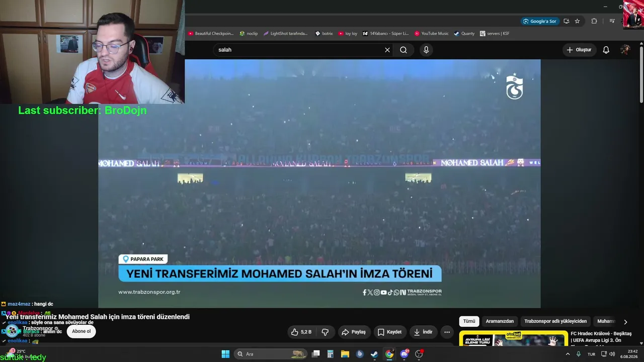The image size is (644, 362).
Task: Open the Beautiful Checkpoin... bookmark
Action: 211,34
